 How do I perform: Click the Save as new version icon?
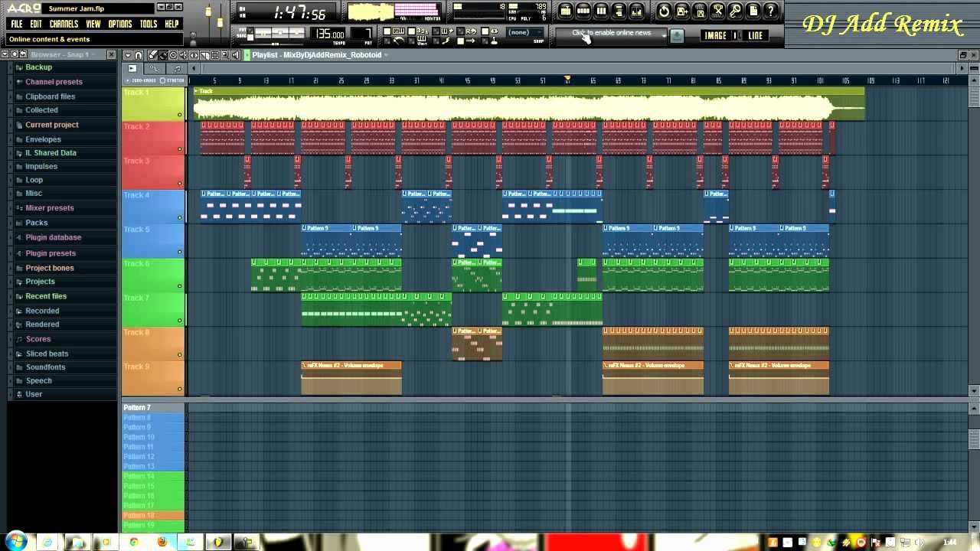[681, 11]
